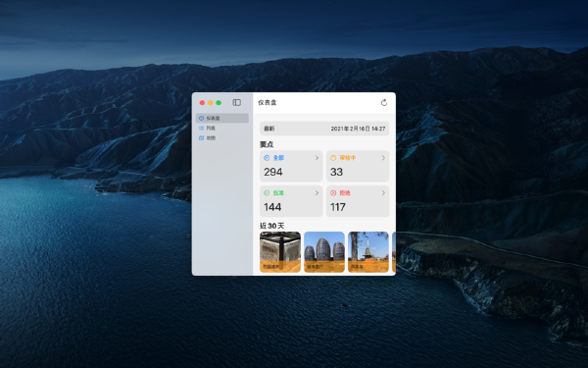Click the 294 total count
The width and height of the screenshot is (588, 368).
tap(273, 172)
